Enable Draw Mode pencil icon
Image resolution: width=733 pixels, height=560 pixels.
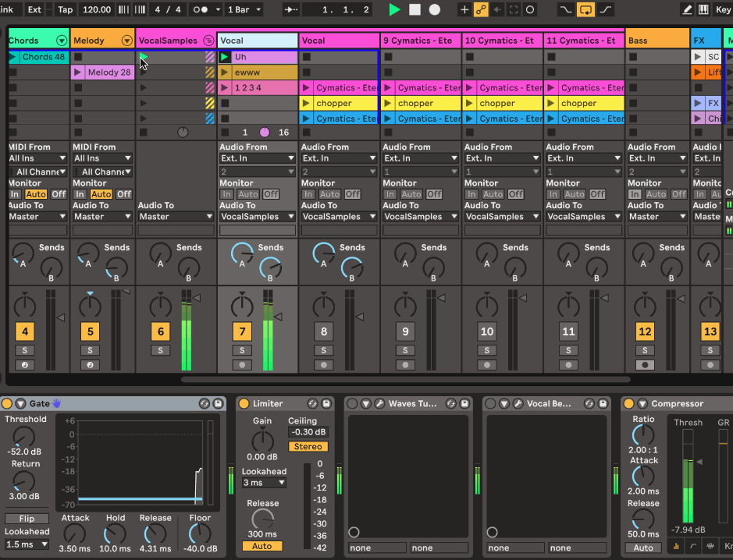(687, 9)
